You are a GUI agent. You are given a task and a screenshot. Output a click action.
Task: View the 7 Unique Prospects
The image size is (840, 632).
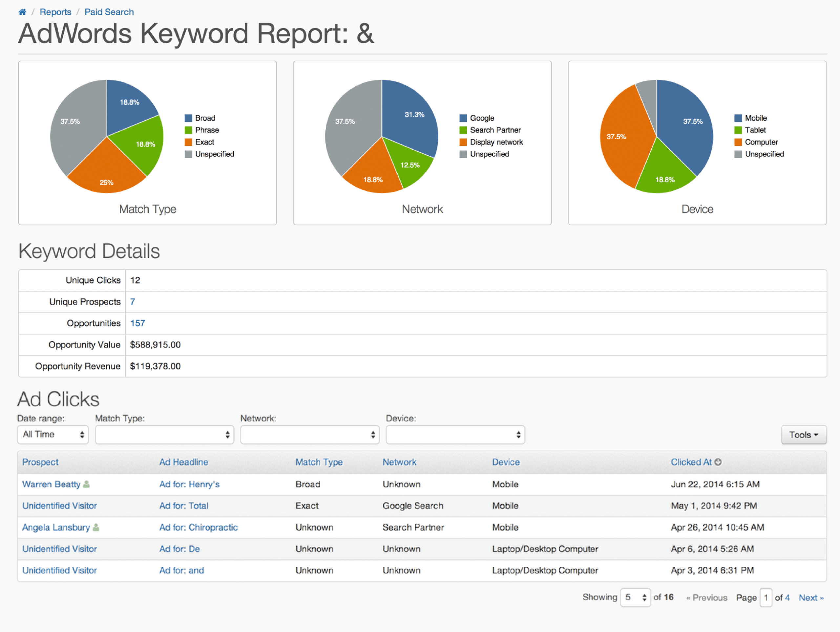pos(132,302)
